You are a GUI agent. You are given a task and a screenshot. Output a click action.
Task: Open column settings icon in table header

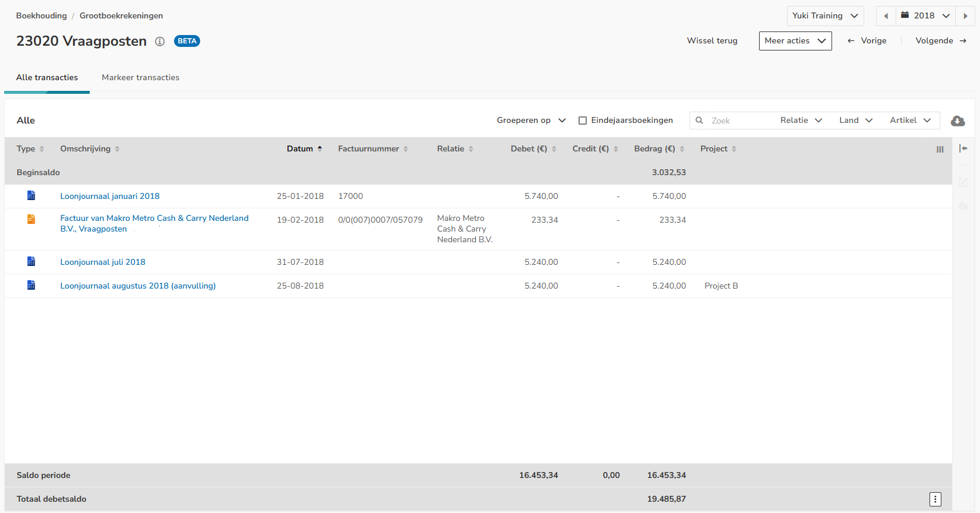(x=940, y=149)
